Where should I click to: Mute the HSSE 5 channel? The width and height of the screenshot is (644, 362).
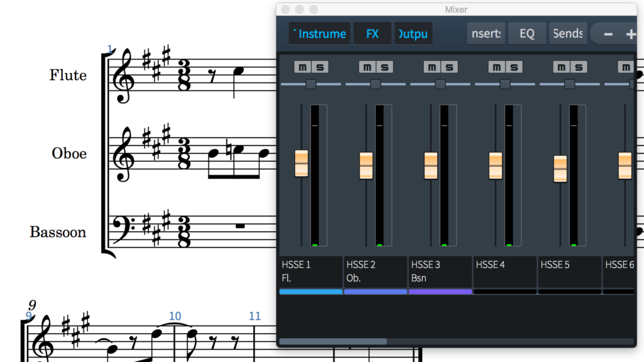pos(562,67)
